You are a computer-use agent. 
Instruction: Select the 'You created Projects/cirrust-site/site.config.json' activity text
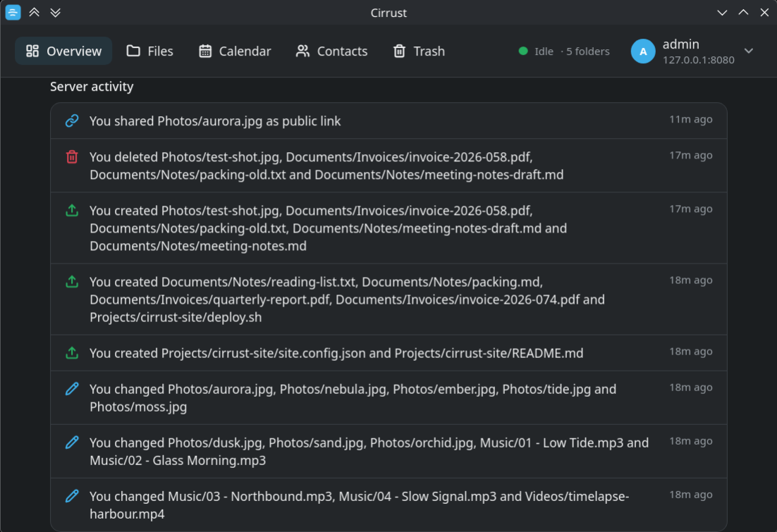(x=336, y=353)
